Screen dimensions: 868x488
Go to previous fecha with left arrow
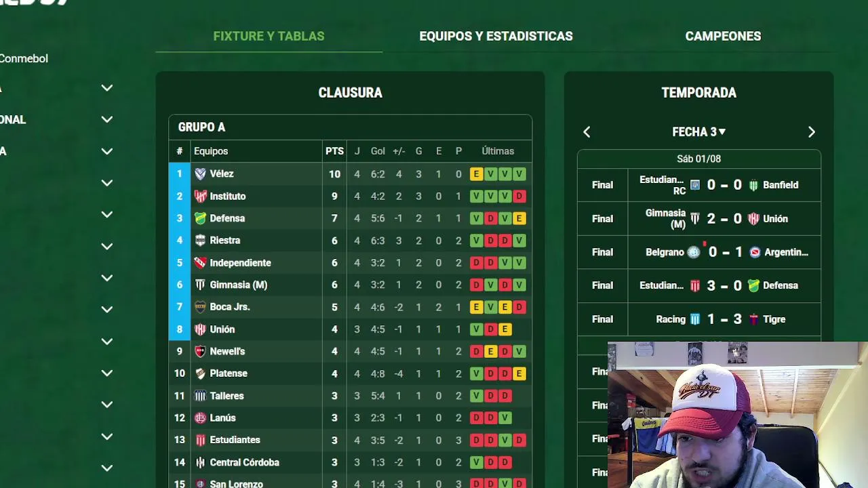pos(587,132)
